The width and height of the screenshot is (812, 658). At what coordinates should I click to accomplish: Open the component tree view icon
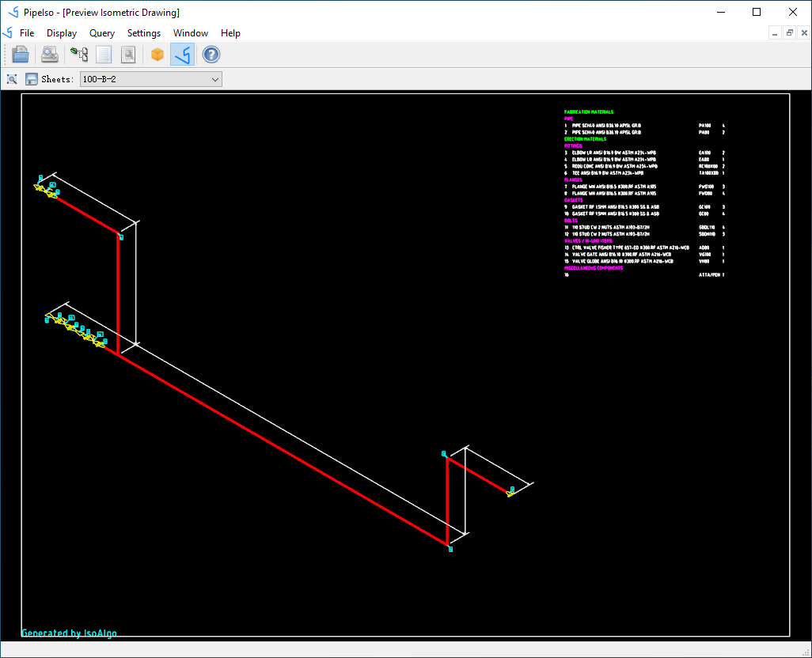(x=79, y=55)
